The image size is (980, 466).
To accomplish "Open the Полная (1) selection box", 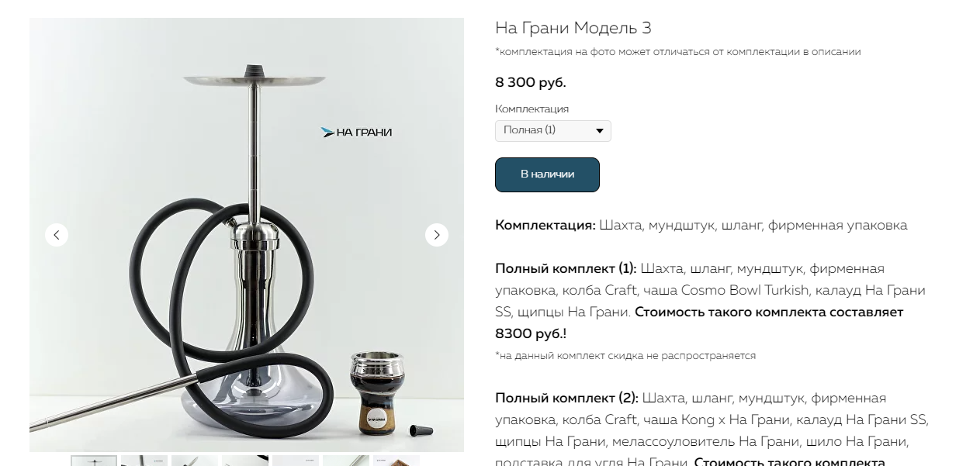I will (553, 131).
